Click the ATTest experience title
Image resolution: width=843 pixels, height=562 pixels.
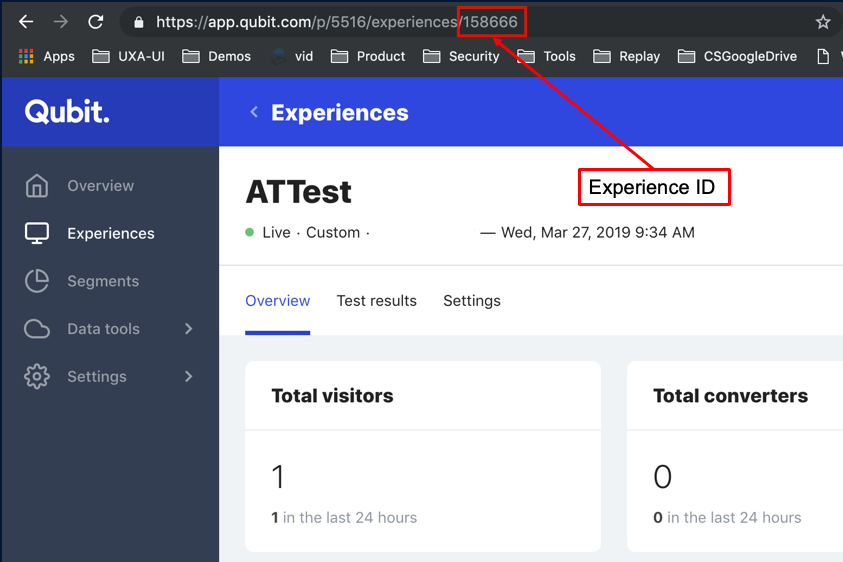298,192
